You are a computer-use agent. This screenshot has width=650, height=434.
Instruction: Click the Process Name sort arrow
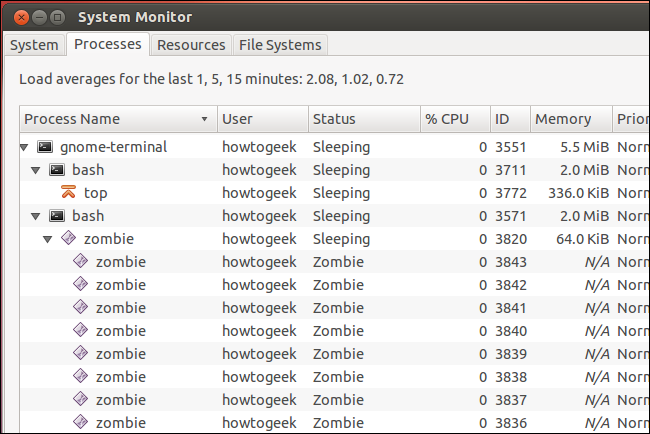point(205,120)
